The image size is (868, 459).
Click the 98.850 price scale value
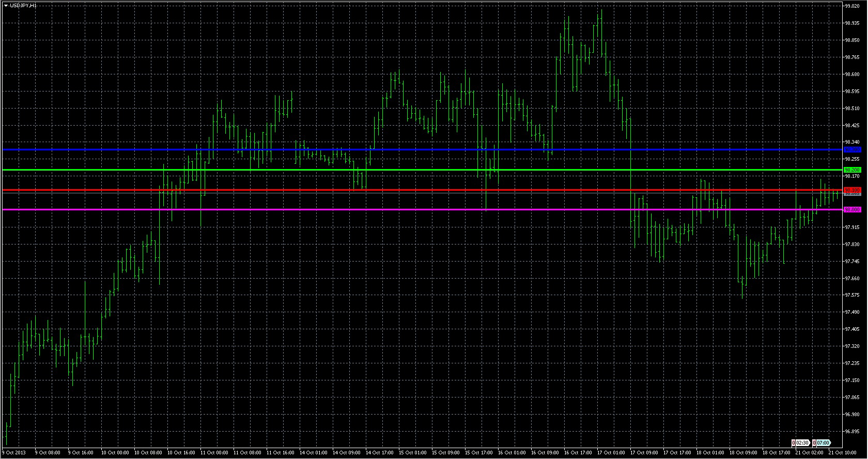852,40
